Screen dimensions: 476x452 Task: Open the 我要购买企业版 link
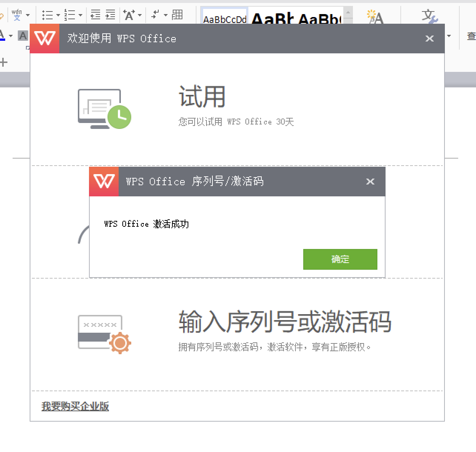click(x=75, y=406)
